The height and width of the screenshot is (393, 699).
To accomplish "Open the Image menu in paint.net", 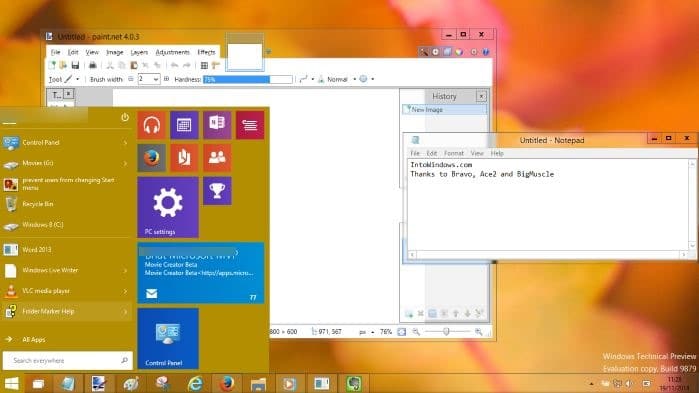I will coord(115,52).
